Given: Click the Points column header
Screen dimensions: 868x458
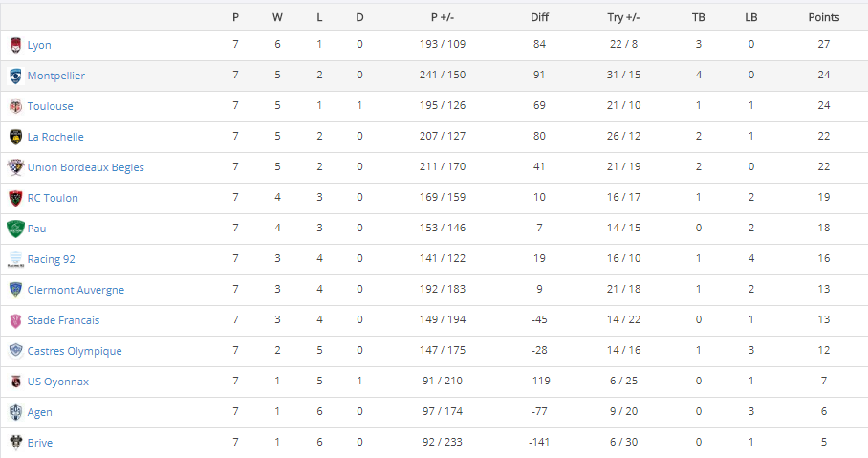Looking at the screenshot, I should [823, 17].
